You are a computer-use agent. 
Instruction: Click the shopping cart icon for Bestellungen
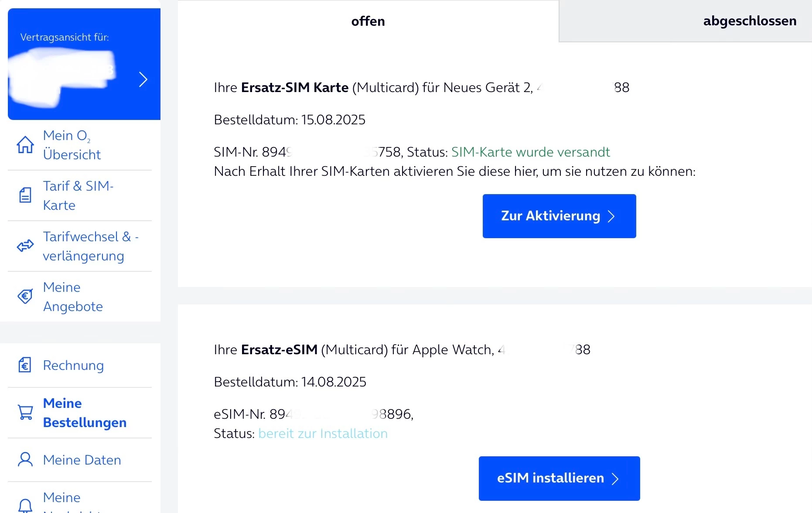point(25,412)
